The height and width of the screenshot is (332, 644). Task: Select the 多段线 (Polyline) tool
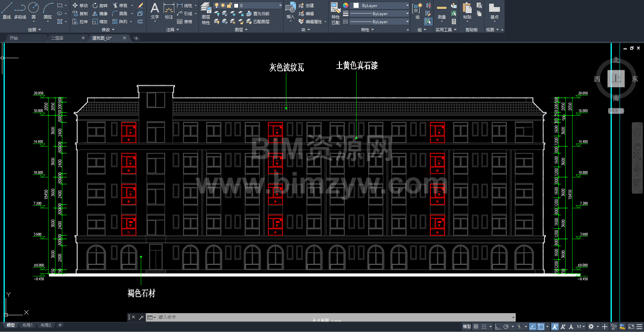20,10
